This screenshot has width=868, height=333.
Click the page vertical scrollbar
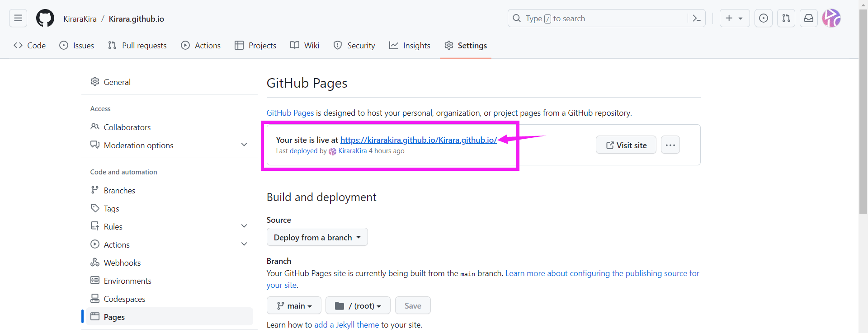pos(863,111)
